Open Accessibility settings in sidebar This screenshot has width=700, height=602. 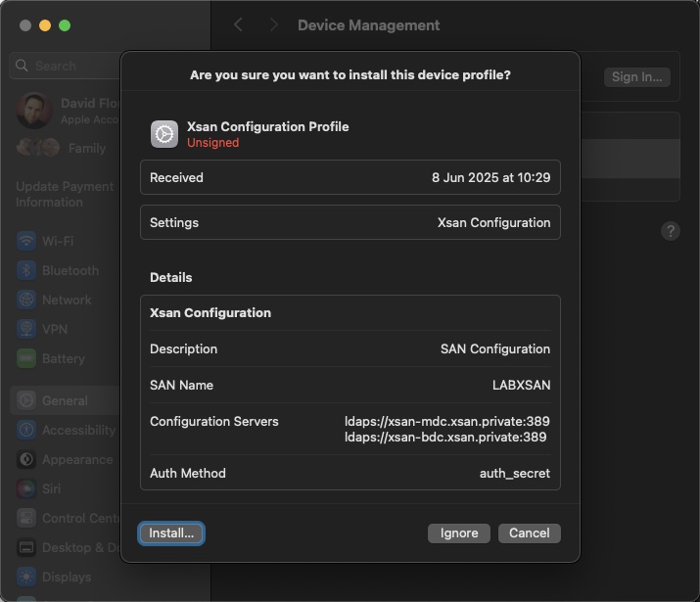coord(67,430)
